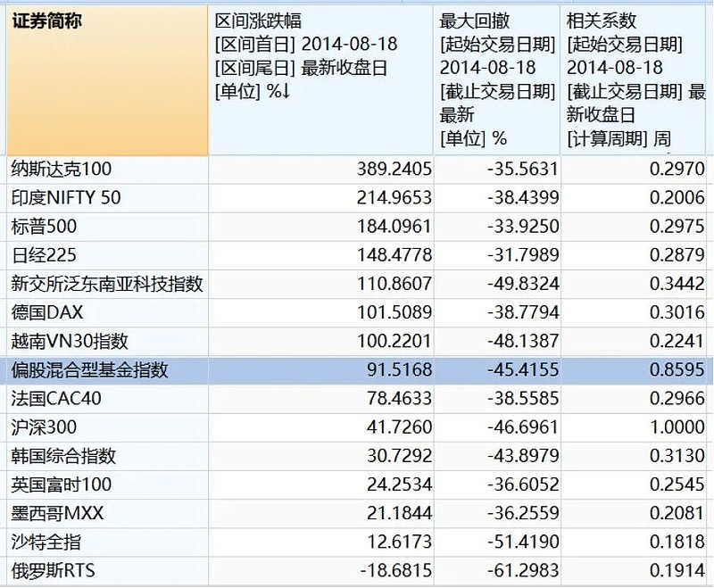Click the 最大回撤 column header
Image resolution: width=714 pixels, height=588 pixels.
(x=496, y=80)
